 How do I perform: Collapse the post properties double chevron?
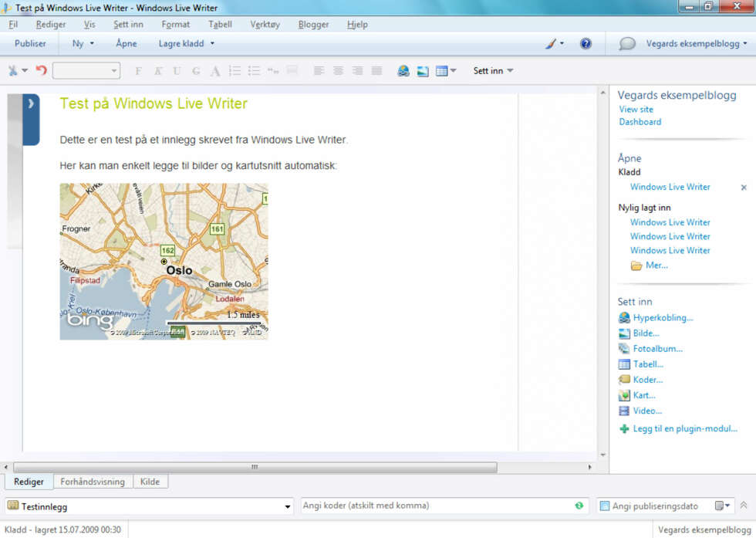tap(744, 505)
